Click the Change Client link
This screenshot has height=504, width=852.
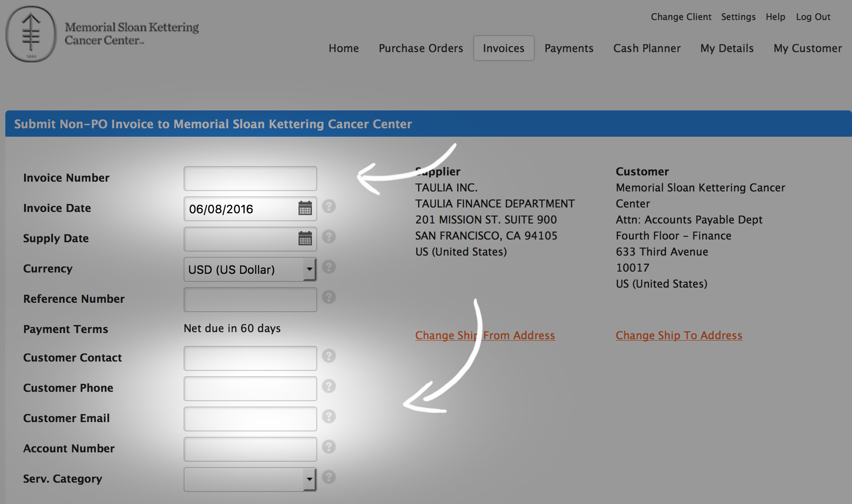[x=681, y=17]
